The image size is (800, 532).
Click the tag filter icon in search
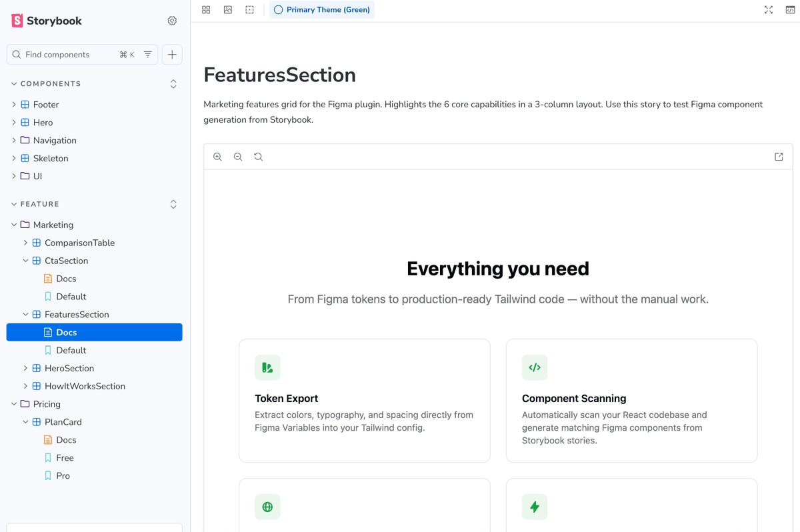click(148, 55)
